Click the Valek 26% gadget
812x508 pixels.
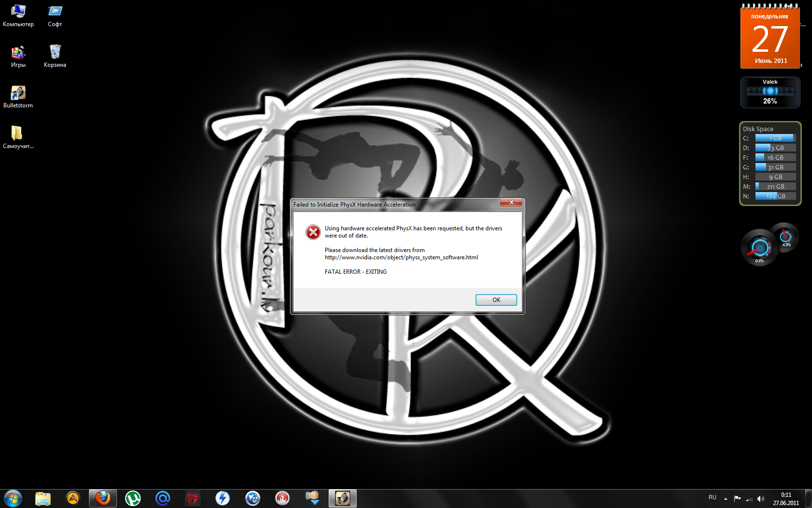[770, 92]
